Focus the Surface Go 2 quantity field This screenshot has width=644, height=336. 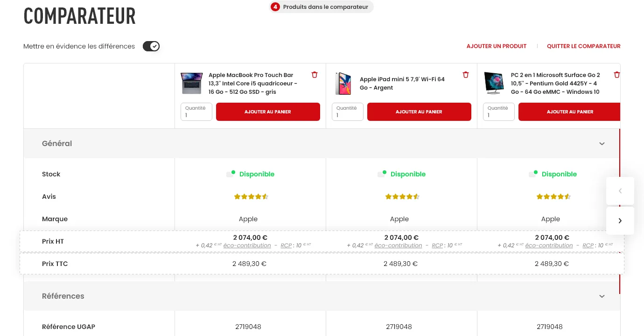coord(499,112)
